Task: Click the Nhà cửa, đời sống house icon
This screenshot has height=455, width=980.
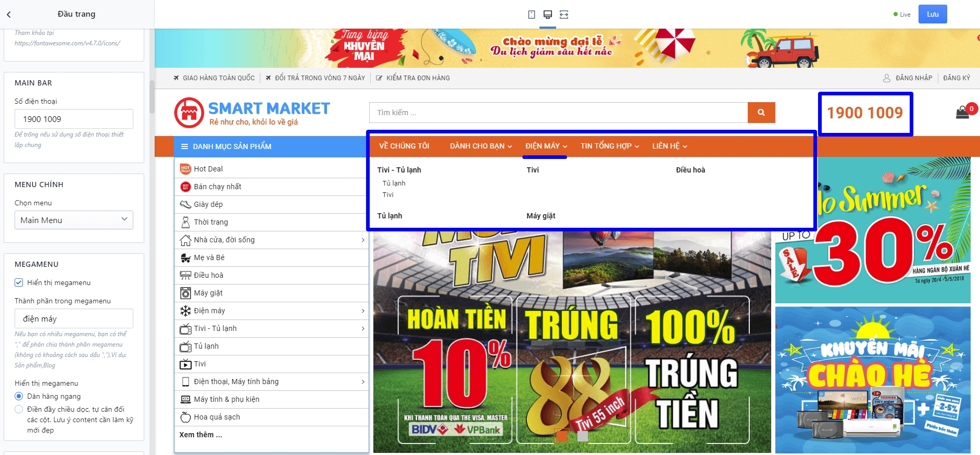Action: click(185, 240)
